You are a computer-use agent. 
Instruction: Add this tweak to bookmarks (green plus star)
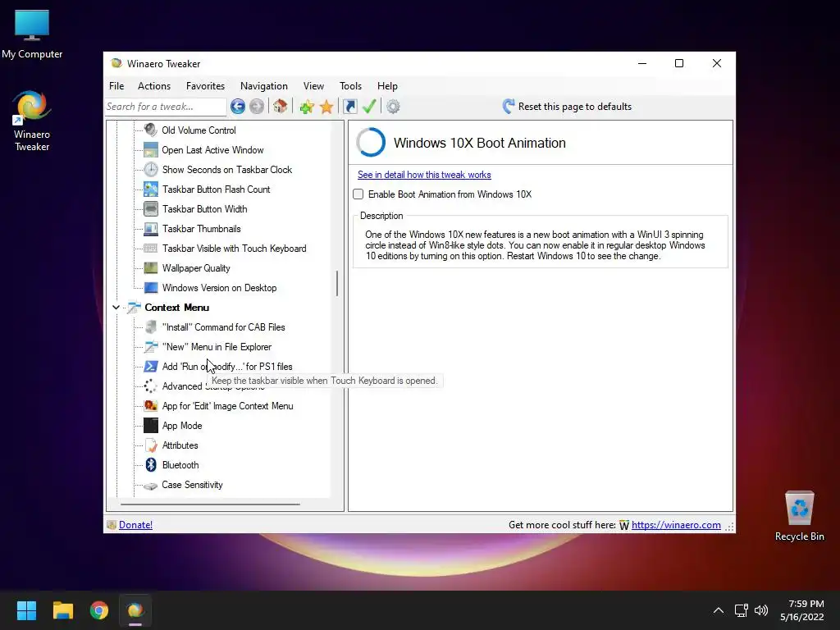click(307, 107)
